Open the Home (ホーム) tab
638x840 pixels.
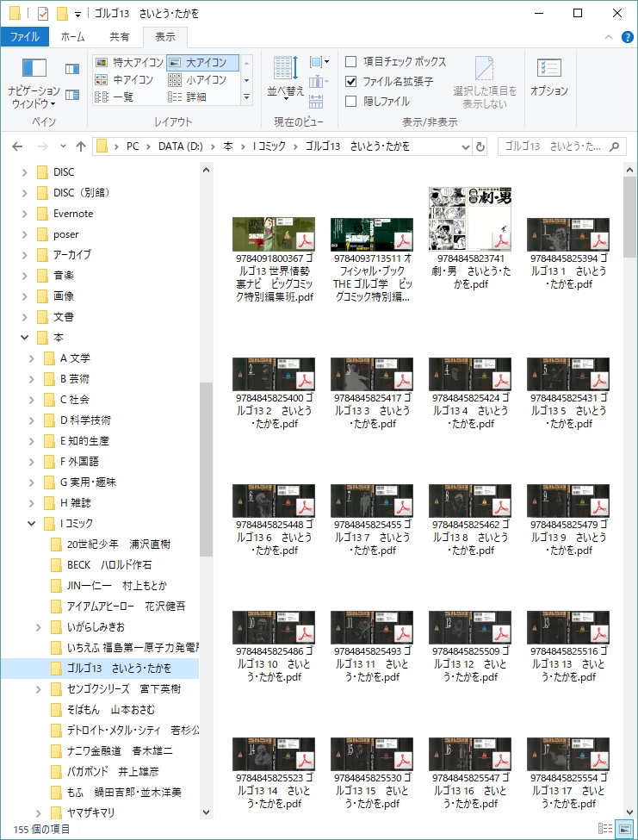(x=73, y=37)
